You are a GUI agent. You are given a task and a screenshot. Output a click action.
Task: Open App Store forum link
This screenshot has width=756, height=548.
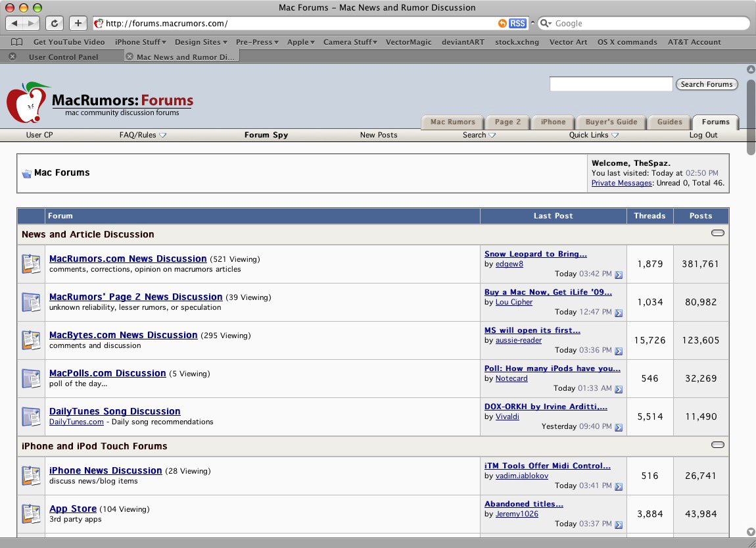[x=73, y=509]
